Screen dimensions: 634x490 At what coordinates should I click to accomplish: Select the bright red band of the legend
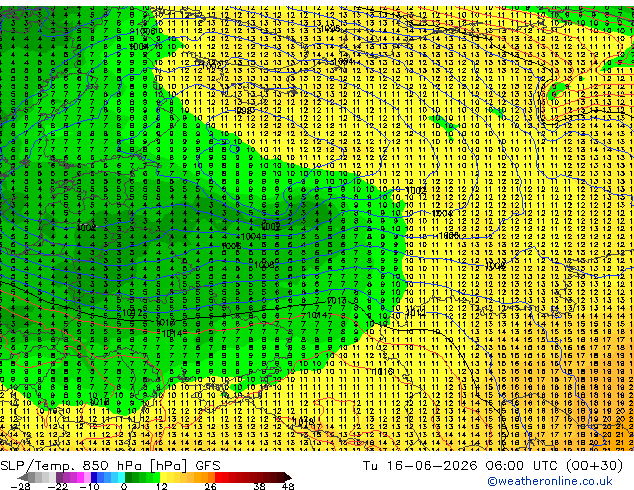click(x=222, y=477)
